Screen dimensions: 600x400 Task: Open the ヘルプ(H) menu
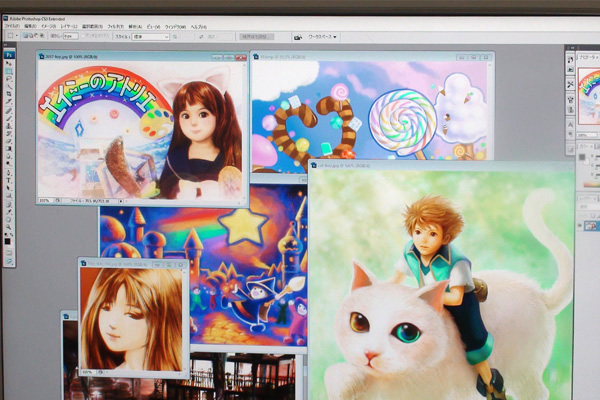pyautogui.click(x=199, y=27)
